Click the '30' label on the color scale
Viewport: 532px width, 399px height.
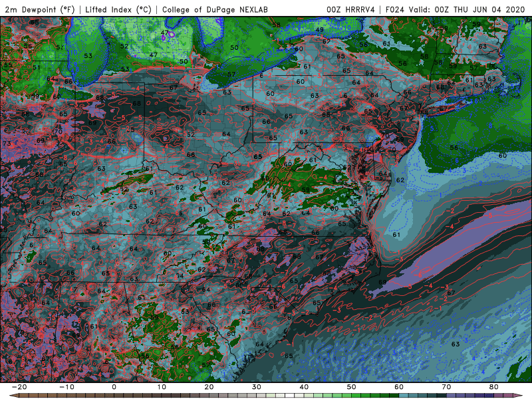click(x=257, y=387)
